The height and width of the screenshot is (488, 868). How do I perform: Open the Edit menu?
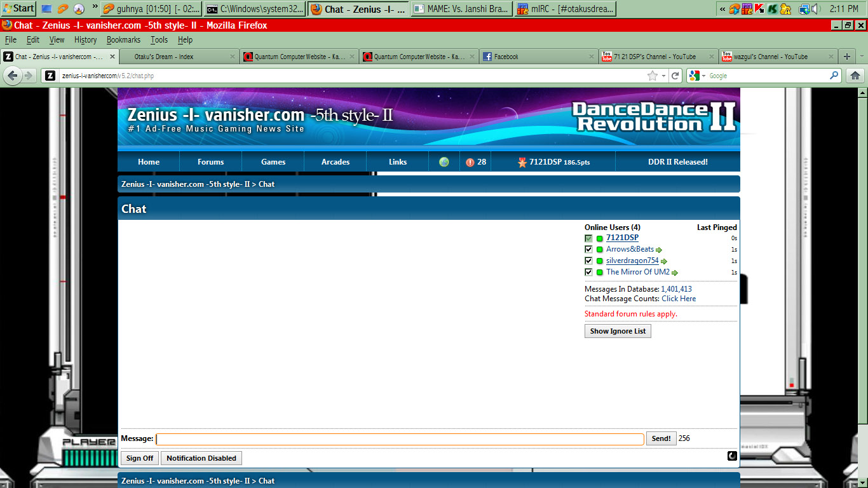(x=33, y=39)
